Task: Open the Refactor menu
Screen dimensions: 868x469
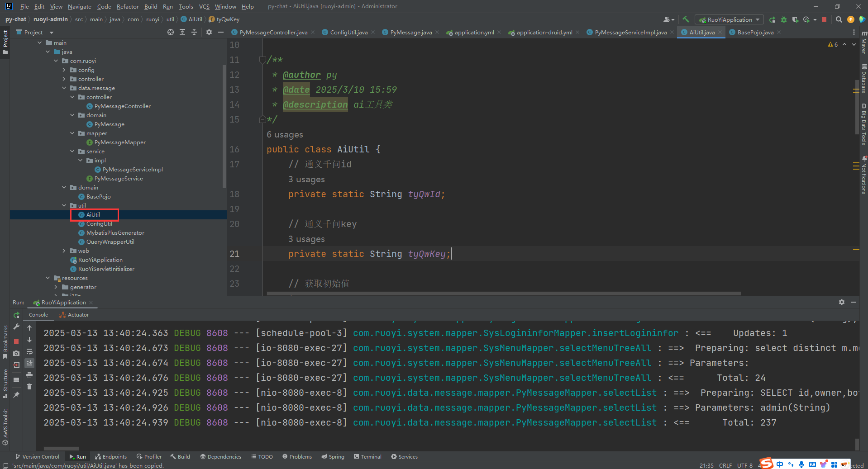Action: [128, 6]
